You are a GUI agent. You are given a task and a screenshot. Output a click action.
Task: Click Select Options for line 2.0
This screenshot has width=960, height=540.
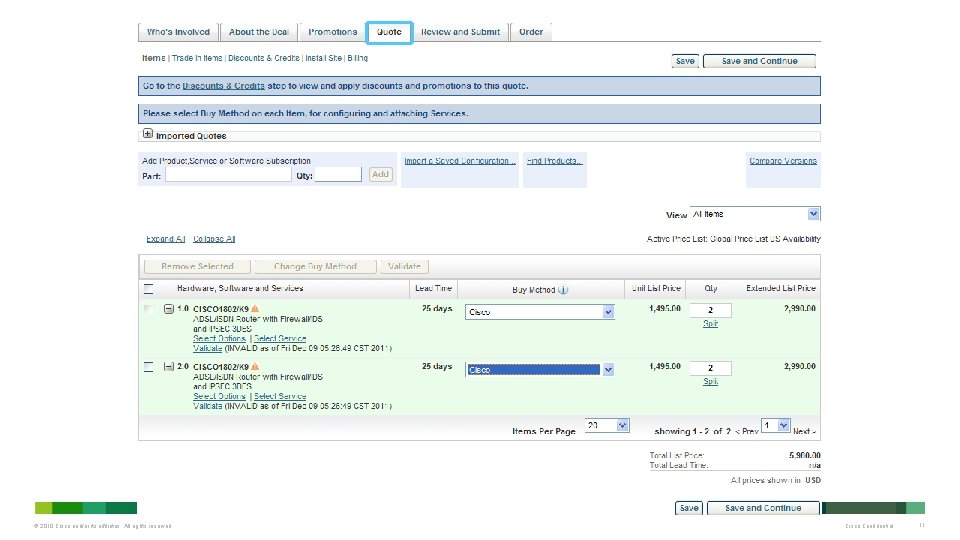(219, 397)
